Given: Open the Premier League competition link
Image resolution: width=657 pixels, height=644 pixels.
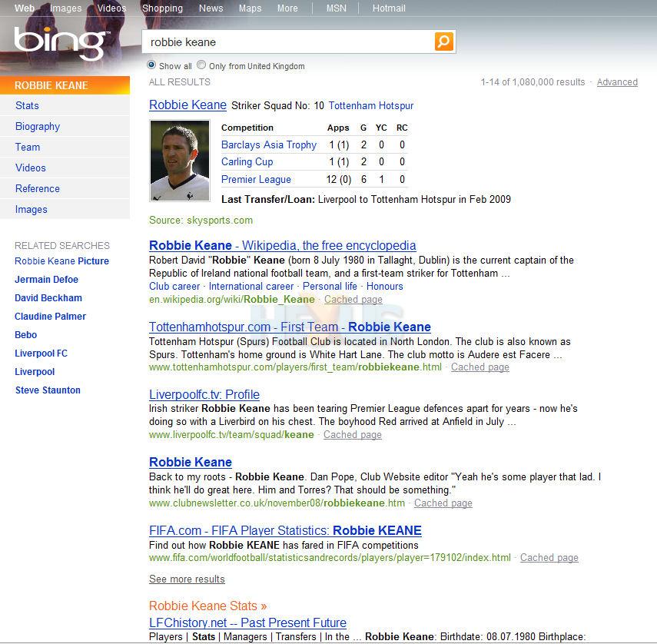Looking at the screenshot, I should [256, 179].
